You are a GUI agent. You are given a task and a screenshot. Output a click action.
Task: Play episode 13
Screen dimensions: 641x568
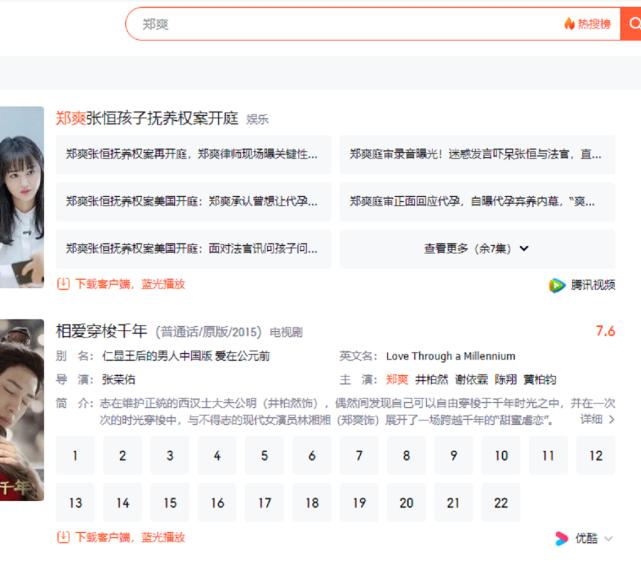[75, 503]
